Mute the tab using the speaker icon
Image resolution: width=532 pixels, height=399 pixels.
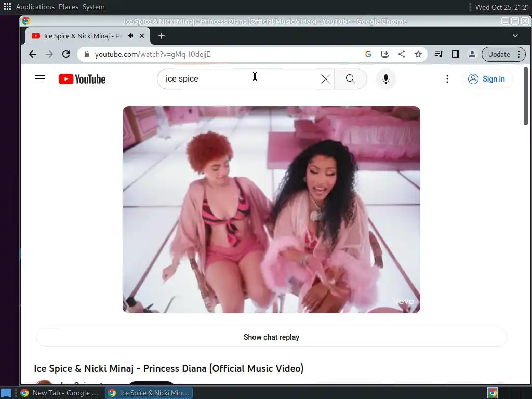coord(130,36)
